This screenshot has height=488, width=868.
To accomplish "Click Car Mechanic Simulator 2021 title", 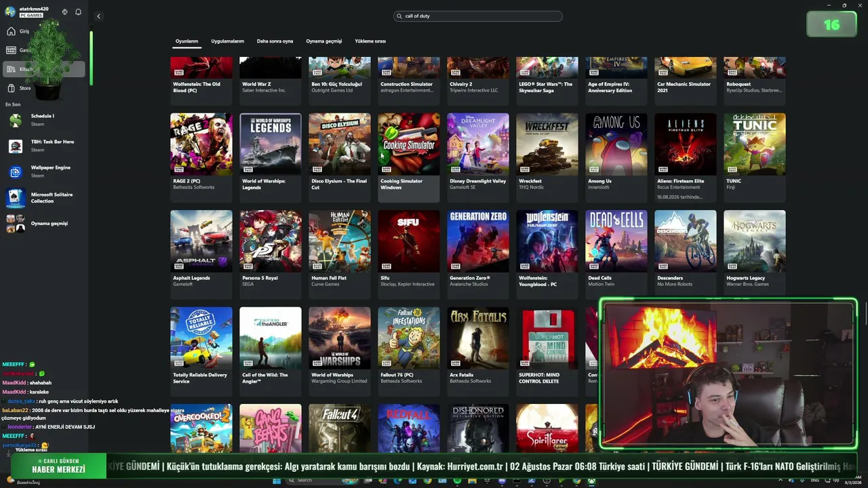I will coord(684,87).
